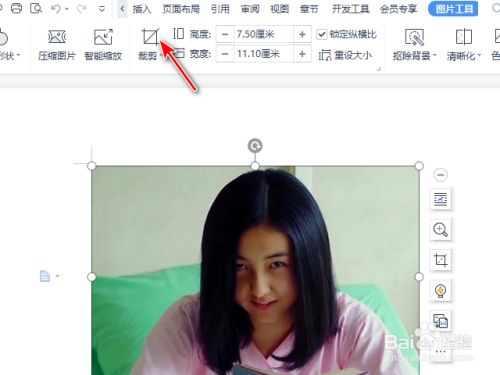
Task: Click the width field 11.10厘米
Action: (263, 54)
